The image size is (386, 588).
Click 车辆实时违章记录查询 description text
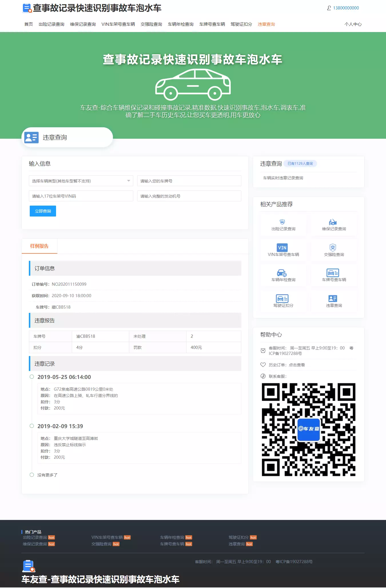(x=283, y=178)
